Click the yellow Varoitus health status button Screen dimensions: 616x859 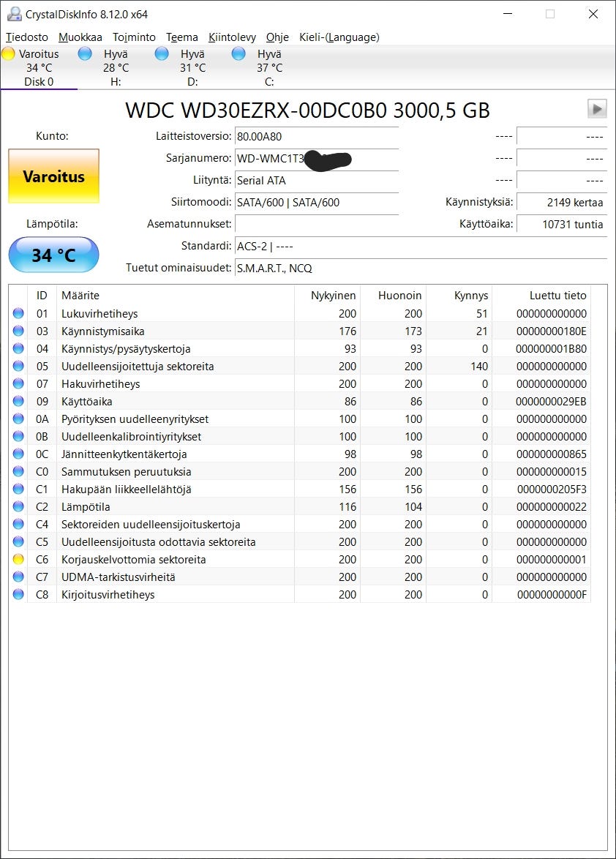53,176
